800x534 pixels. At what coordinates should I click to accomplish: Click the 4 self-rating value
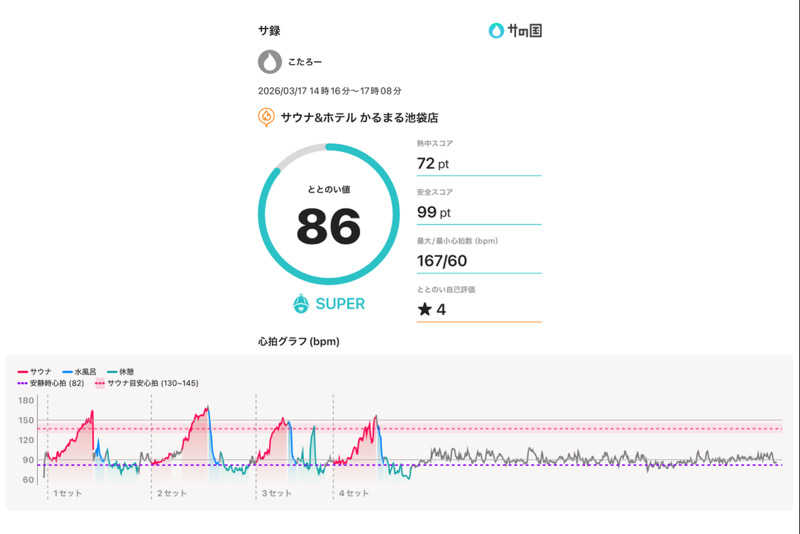click(x=441, y=310)
